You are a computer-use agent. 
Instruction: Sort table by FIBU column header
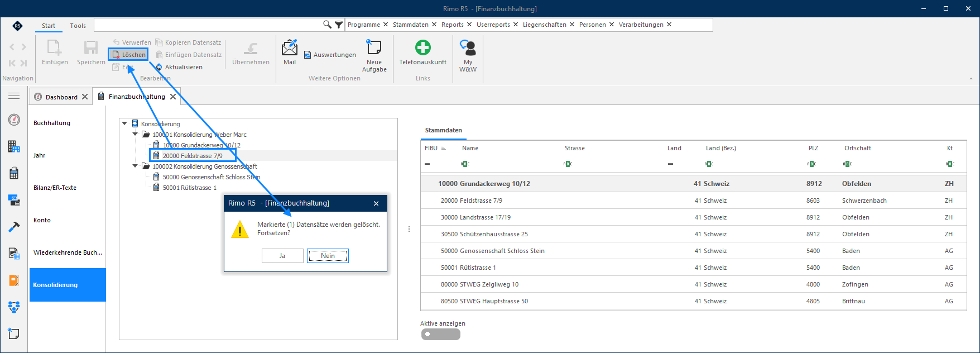pos(431,148)
